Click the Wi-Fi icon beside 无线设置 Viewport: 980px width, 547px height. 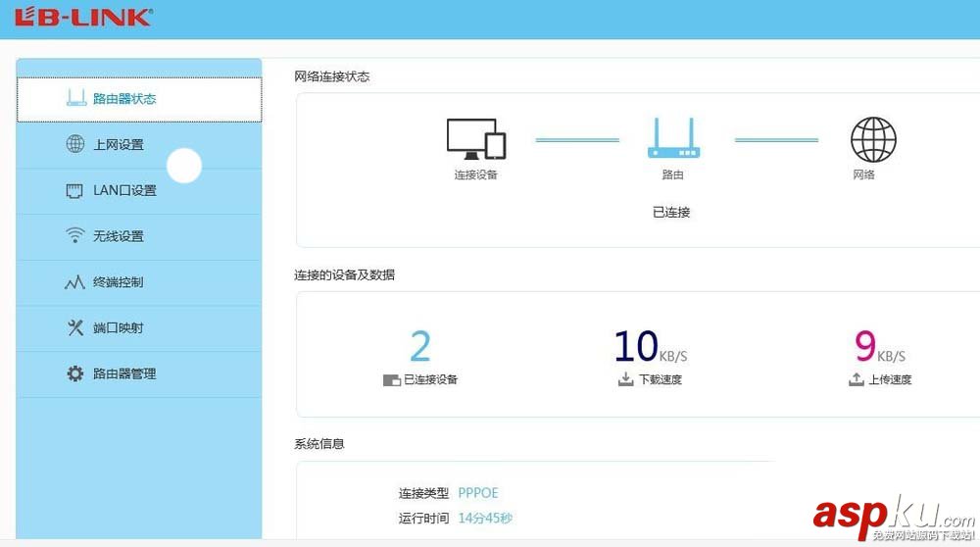[75, 235]
